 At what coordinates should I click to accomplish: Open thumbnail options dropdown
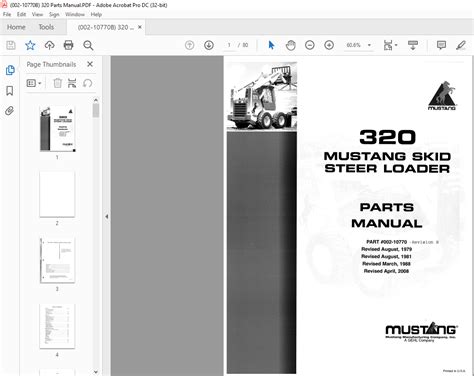tap(34, 83)
